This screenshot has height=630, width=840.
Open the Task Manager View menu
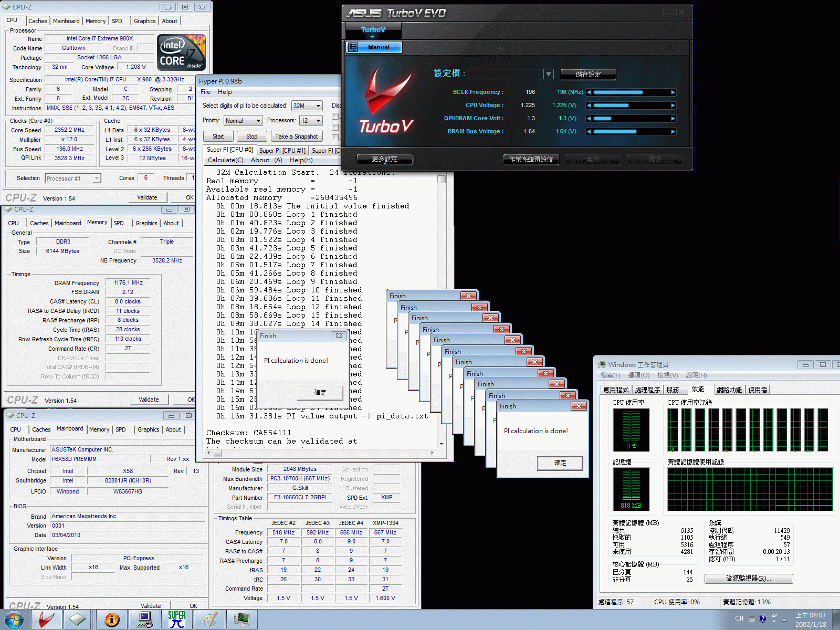668,375
